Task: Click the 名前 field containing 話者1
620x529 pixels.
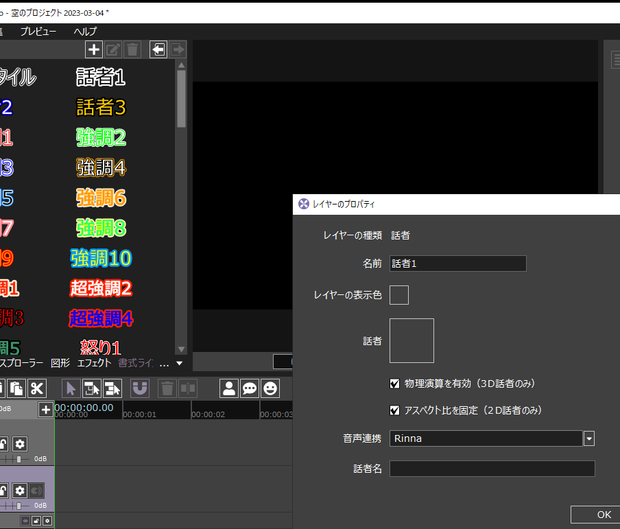Action: 458,263
